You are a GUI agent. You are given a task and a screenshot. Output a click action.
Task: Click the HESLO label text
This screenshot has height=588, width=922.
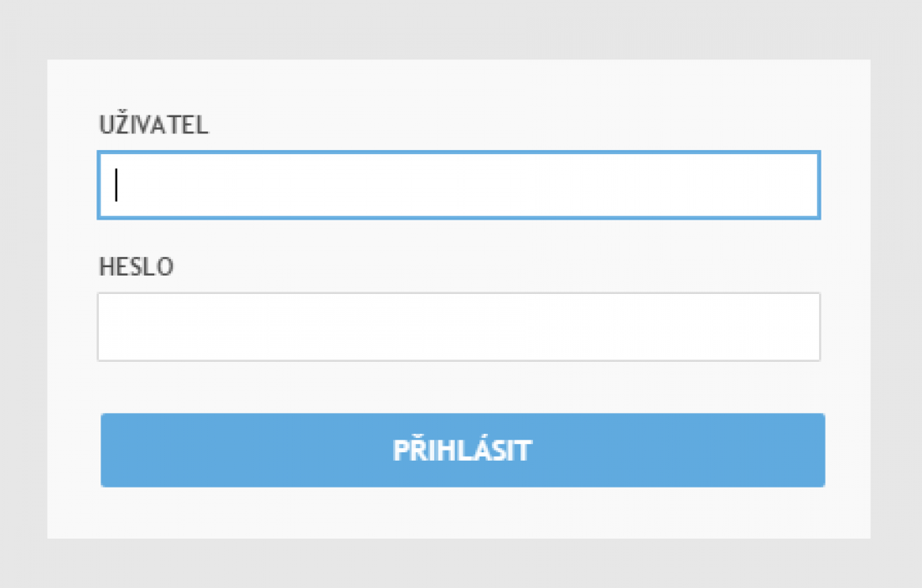tap(136, 267)
